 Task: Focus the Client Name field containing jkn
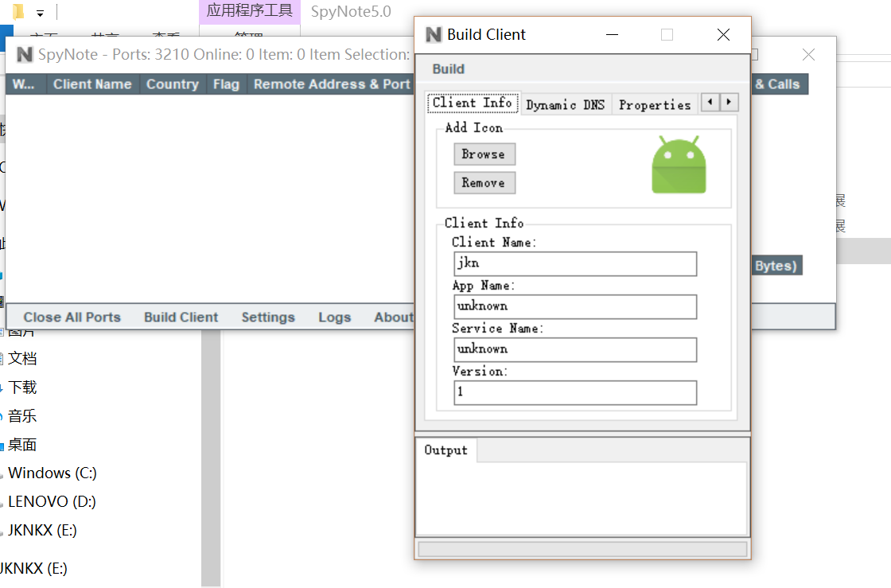[x=575, y=263]
